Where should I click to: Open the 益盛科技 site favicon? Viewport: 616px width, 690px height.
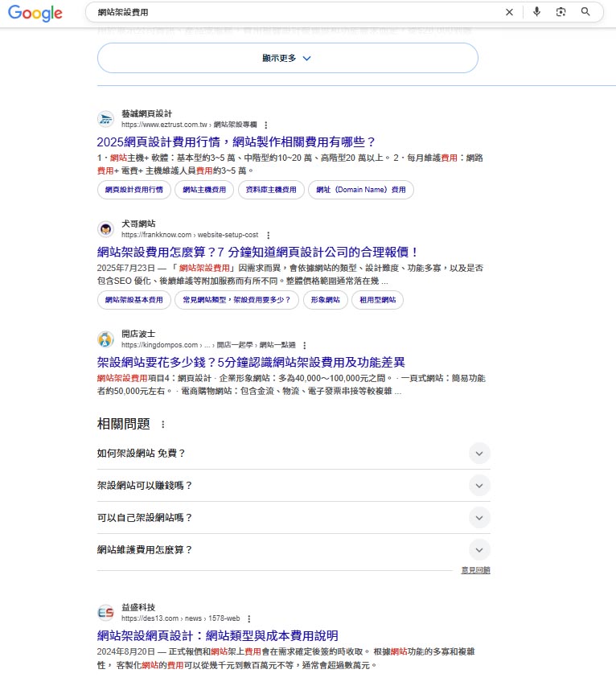tap(105, 613)
